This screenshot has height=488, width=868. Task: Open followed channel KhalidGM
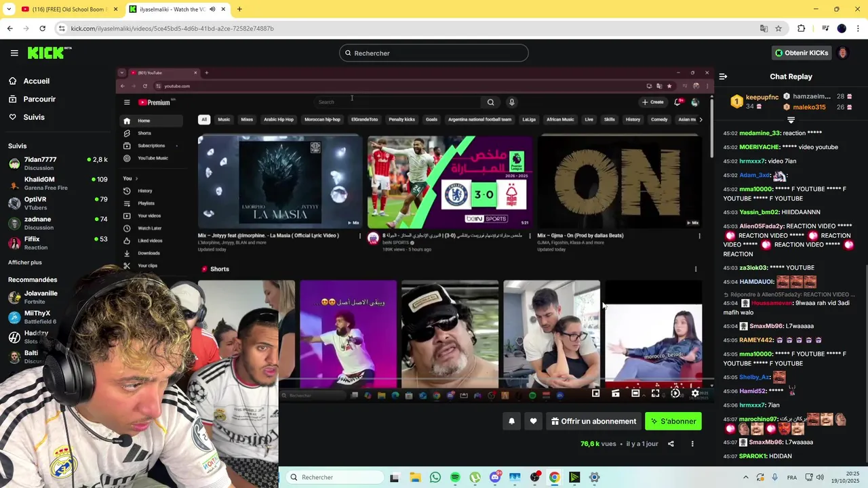click(58, 183)
